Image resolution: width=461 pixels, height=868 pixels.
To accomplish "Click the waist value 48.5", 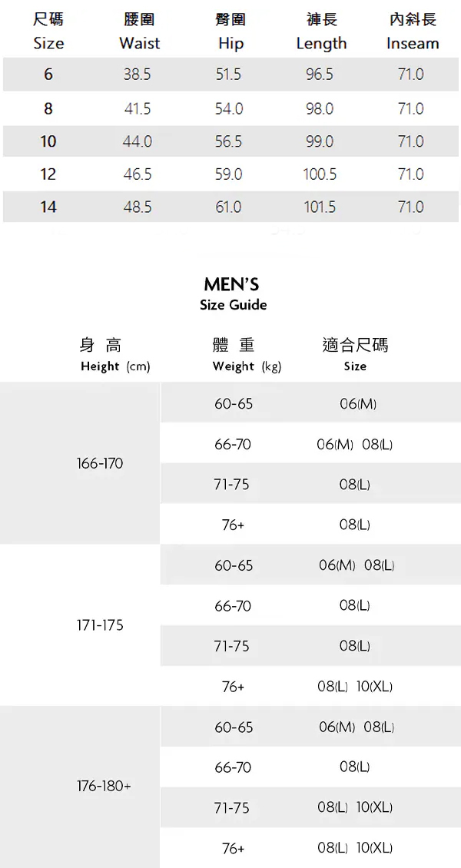I will [x=138, y=207].
